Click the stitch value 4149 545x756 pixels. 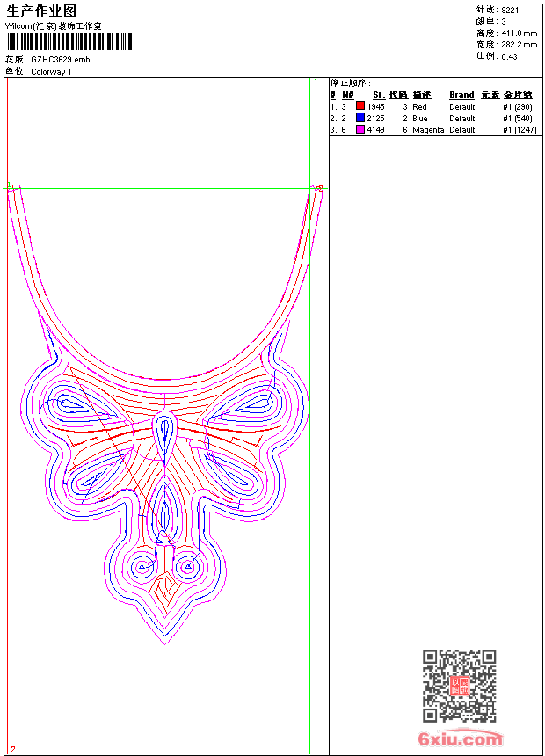(x=375, y=130)
